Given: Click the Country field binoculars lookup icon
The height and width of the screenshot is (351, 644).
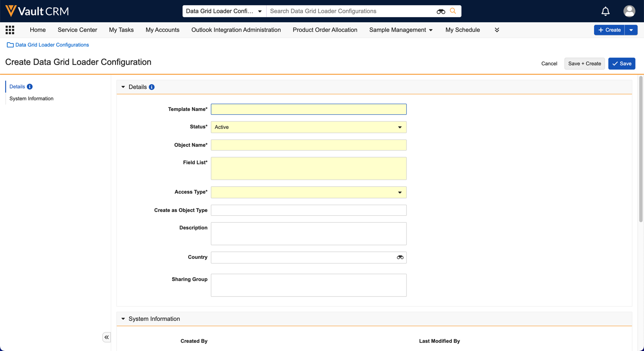Looking at the screenshot, I should pyautogui.click(x=400, y=257).
